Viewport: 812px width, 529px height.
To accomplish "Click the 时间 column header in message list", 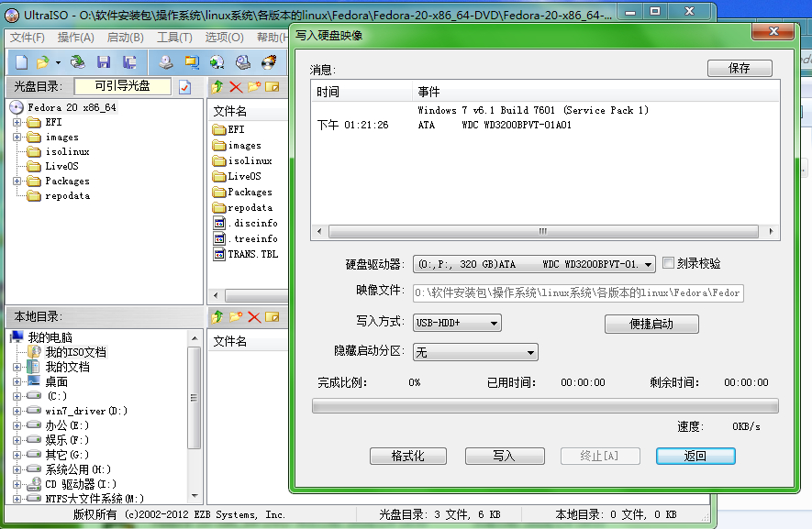I will (x=362, y=92).
